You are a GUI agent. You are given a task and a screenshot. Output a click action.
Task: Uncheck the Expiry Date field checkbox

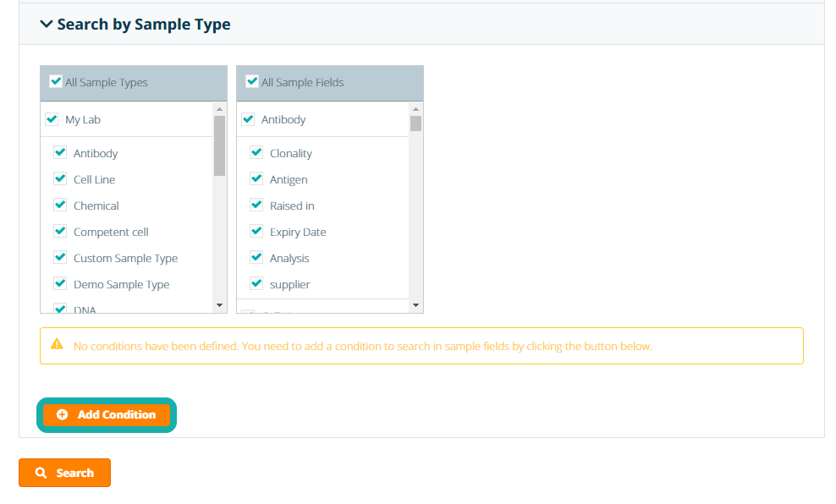pyautogui.click(x=256, y=232)
